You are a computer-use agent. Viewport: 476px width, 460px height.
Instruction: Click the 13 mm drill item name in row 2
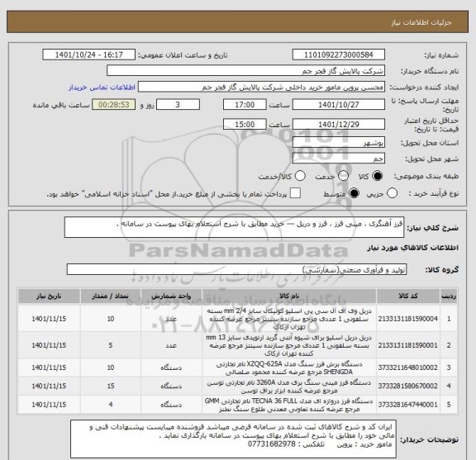(289, 345)
